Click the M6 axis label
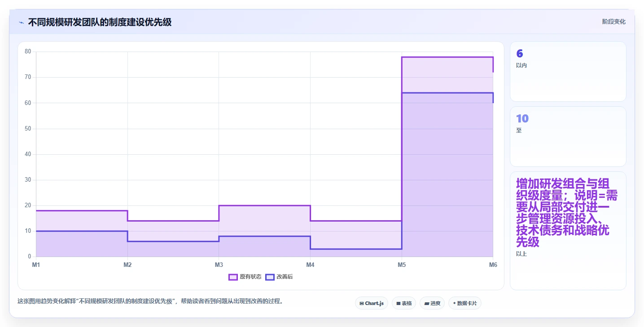The image size is (644, 327). (493, 265)
